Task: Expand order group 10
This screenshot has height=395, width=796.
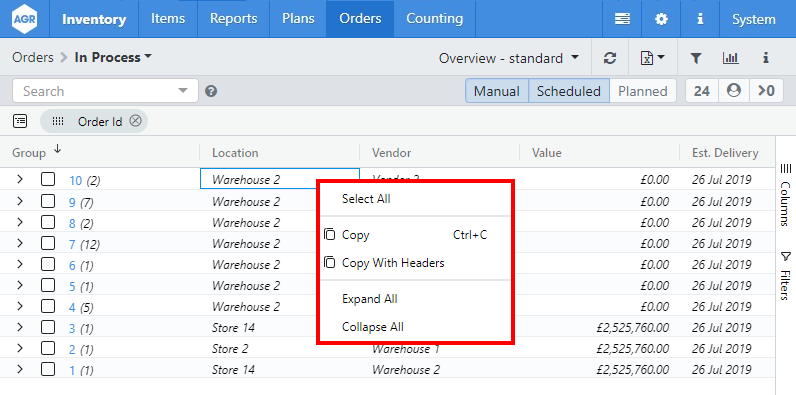Action: coord(20,180)
